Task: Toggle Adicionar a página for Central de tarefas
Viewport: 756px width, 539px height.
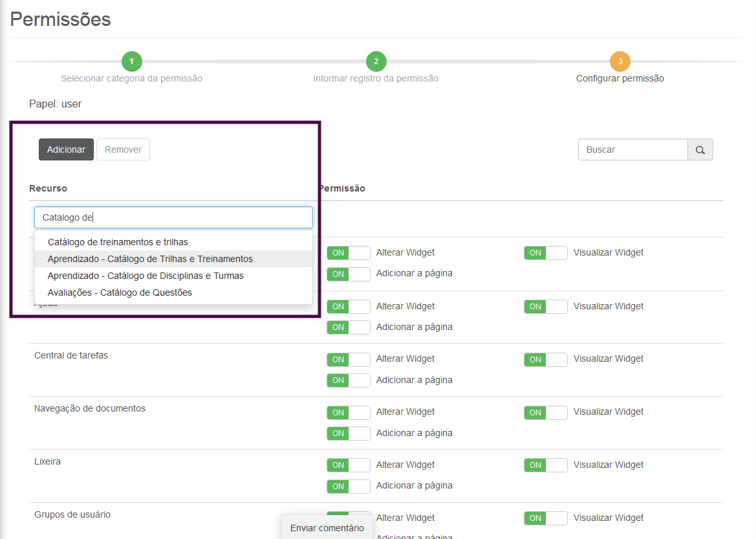Action: 349,380
